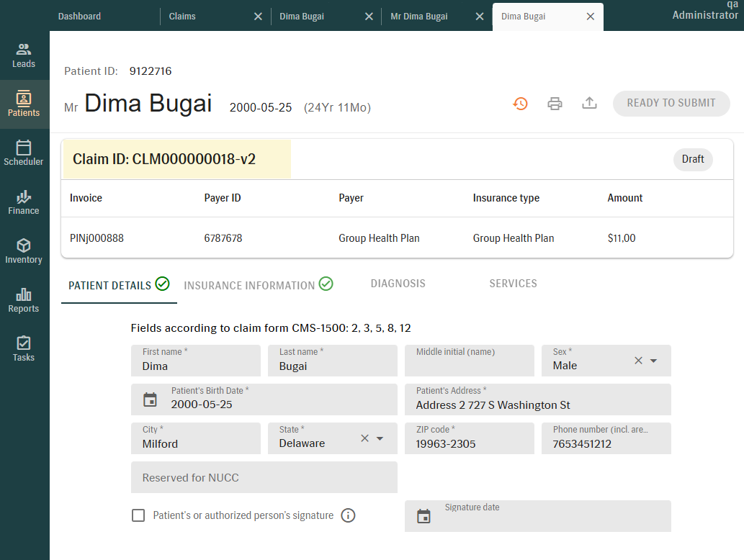This screenshot has width=744, height=560.
Task: Switch to the Claims tab
Action: coord(182,16)
